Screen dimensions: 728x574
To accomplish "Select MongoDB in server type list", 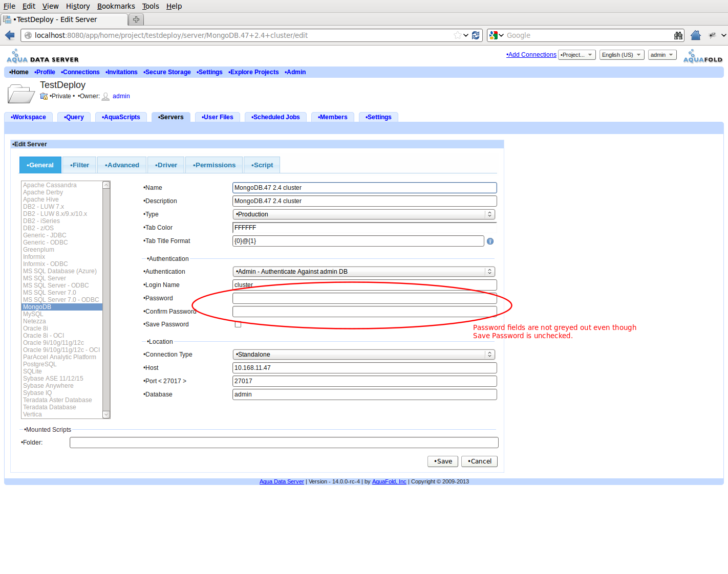I will (x=62, y=307).
